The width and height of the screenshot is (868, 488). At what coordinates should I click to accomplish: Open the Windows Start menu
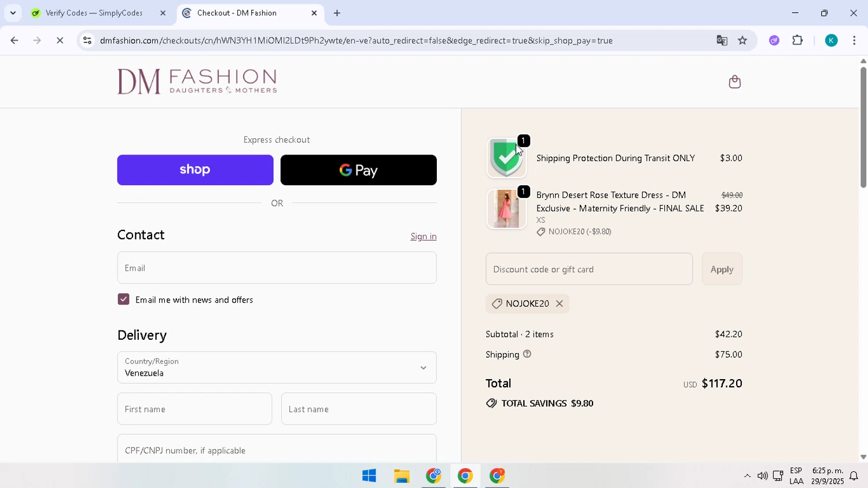[369, 476]
